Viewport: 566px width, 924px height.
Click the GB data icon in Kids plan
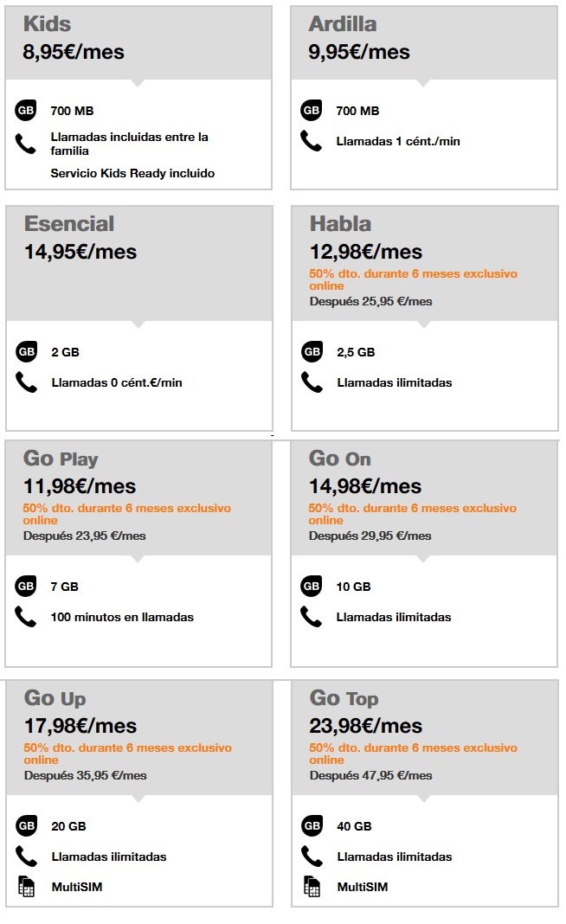pos(26,111)
